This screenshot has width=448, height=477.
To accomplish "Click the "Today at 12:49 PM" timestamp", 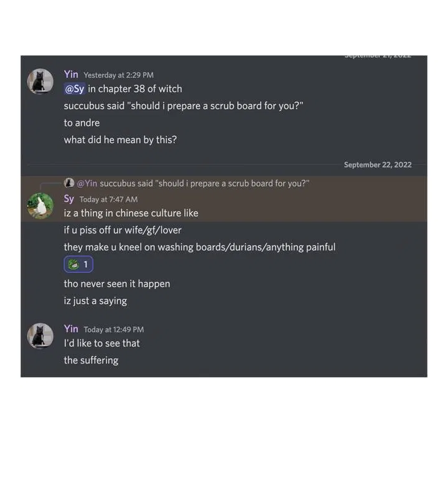I will (114, 330).
